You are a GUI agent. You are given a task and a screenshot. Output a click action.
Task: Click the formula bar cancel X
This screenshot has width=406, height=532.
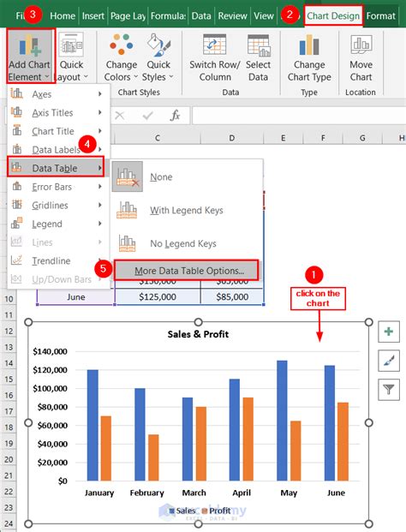coord(119,116)
